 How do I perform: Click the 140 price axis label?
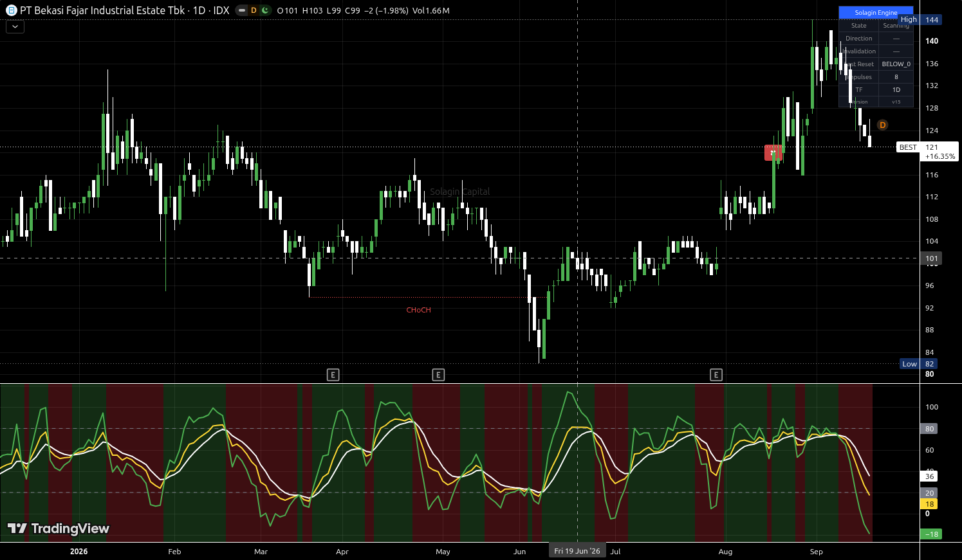click(x=932, y=41)
